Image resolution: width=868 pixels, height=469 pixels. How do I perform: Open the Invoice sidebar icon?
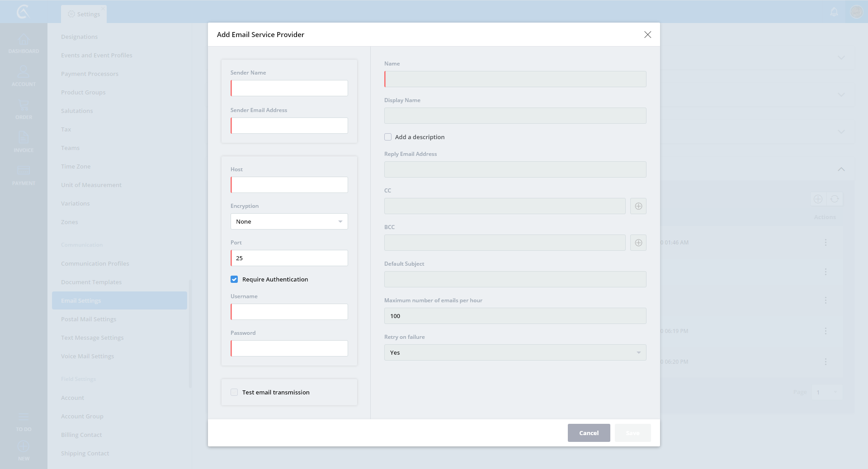[24, 142]
